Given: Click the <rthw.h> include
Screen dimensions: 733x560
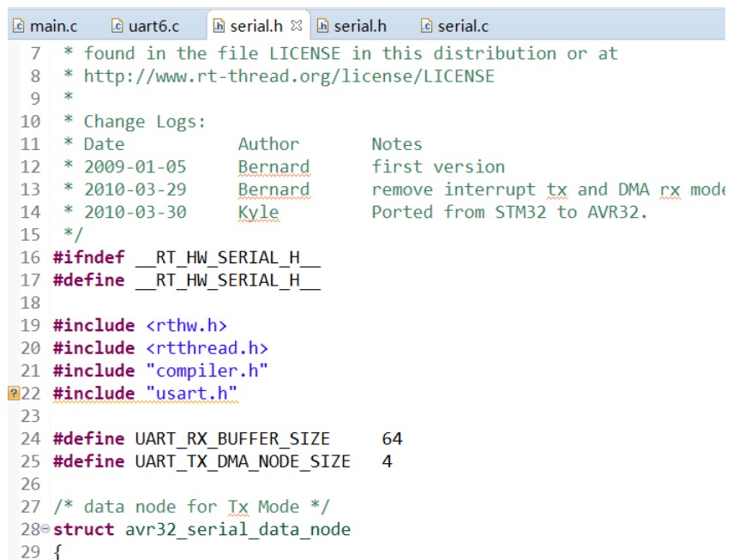Looking at the screenshot, I should (x=187, y=325).
